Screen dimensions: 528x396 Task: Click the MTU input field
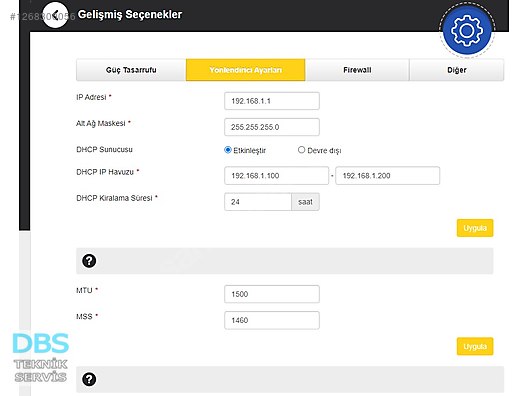click(272, 294)
